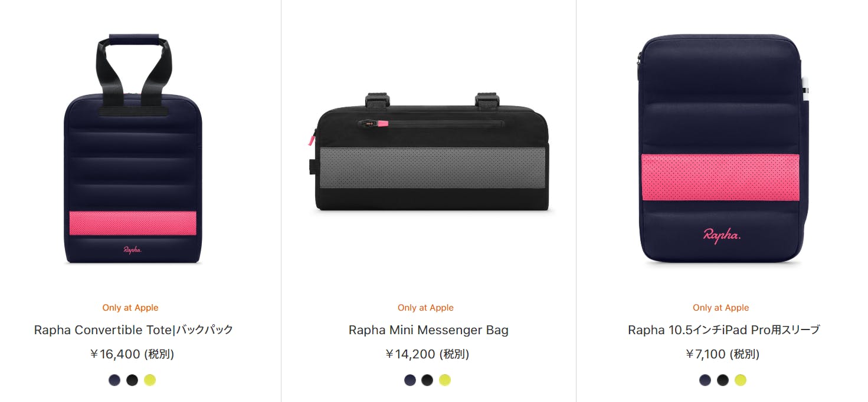Click the Rapha Convertible Tote title link
This screenshot has width=868, height=402.
(133, 329)
